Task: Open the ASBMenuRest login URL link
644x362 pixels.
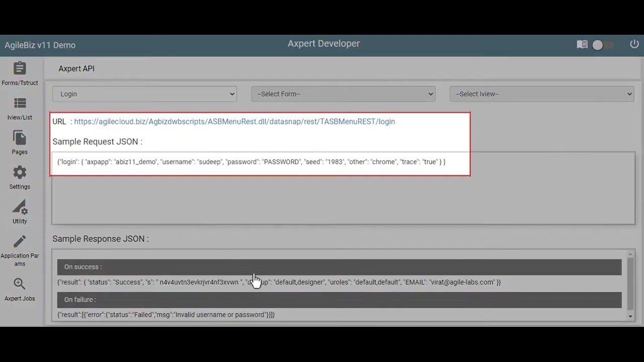Action: tap(234, 122)
